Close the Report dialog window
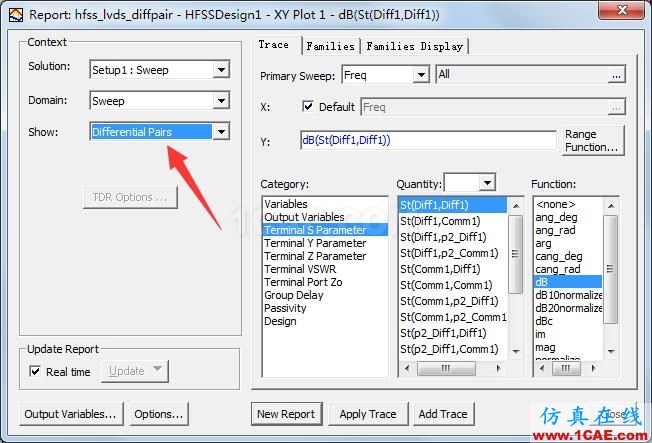This screenshot has width=652, height=443. (622, 10)
